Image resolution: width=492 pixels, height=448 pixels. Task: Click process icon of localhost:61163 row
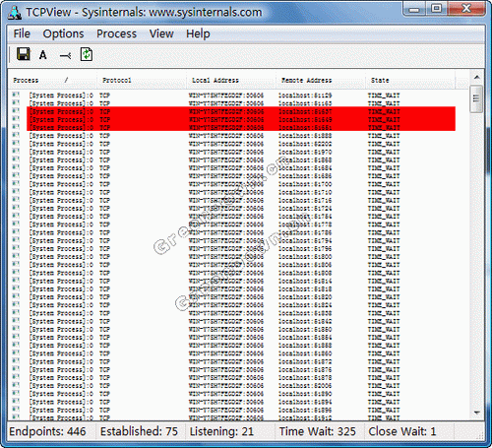(16, 103)
